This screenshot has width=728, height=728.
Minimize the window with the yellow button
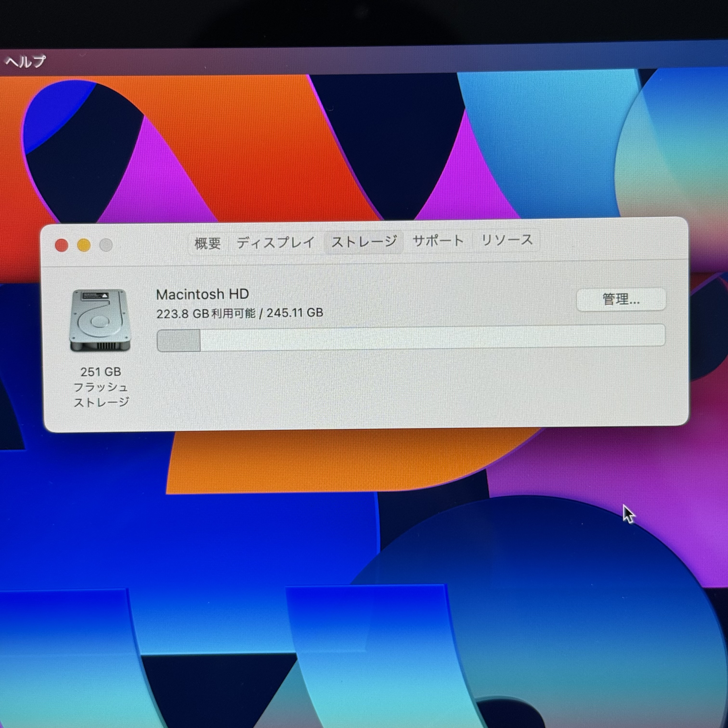pyautogui.click(x=84, y=245)
